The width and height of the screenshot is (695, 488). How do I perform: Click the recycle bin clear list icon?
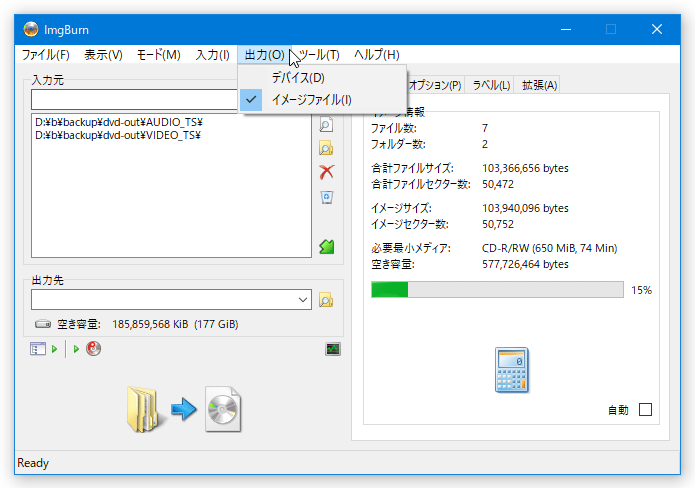click(x=327, y=197)
